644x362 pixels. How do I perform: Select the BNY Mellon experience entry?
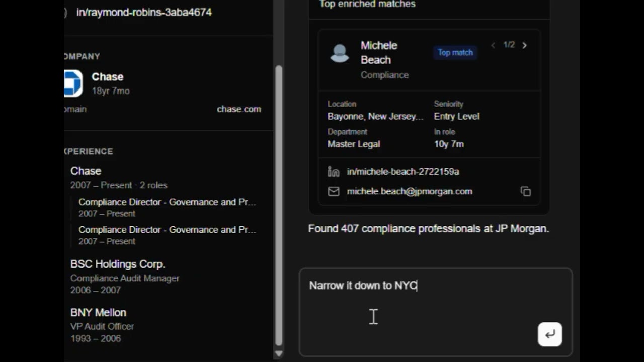[102, 325]
